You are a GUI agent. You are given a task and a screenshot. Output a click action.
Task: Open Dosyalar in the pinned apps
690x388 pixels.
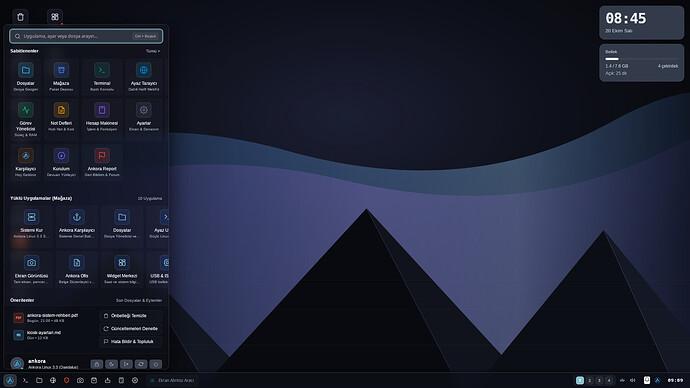(x=26, y=76)
